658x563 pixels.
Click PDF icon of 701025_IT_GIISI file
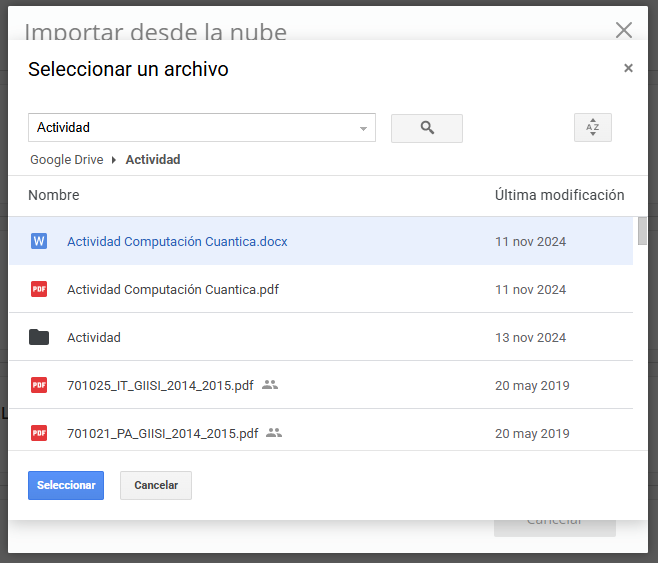(39, 385)
